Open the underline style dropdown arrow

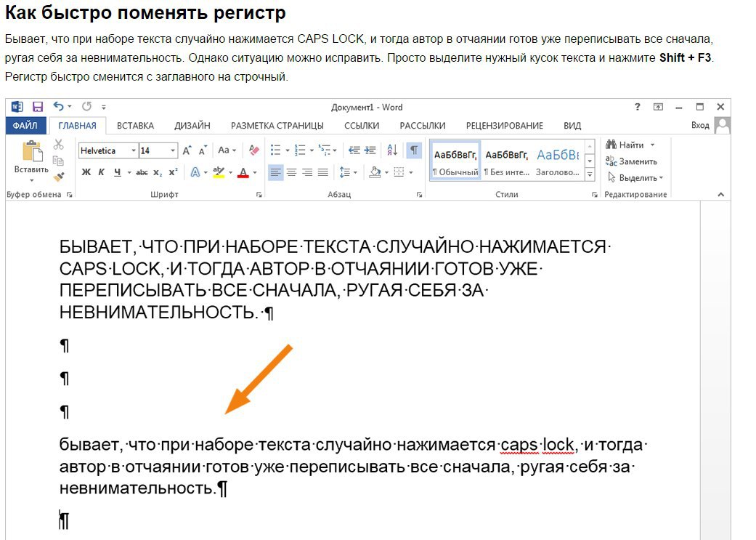click(x=129, y=172)
